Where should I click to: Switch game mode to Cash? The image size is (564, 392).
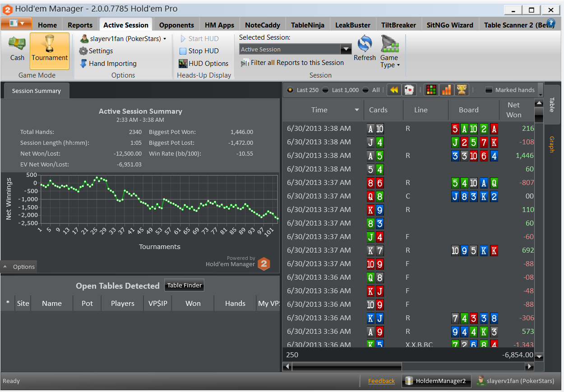click(17, 50)
